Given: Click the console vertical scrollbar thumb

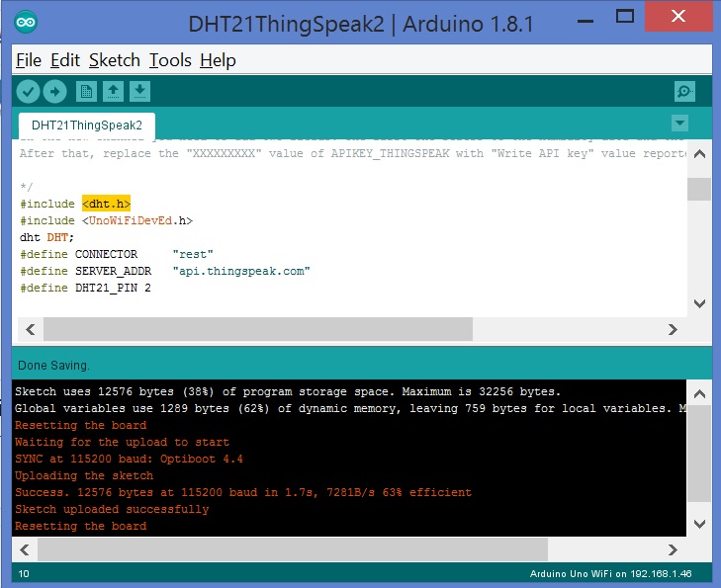Looking at the screenshot, I should (x=699, y=454).
